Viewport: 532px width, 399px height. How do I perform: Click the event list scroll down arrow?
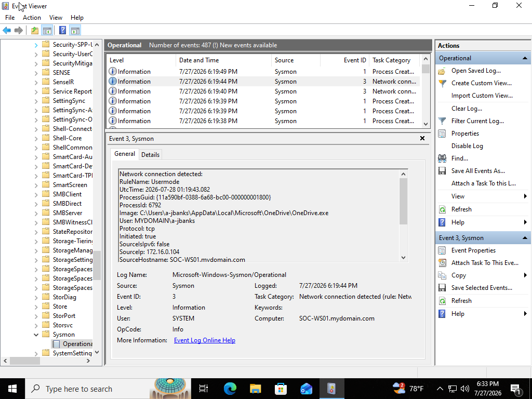(x=426, y=124)
